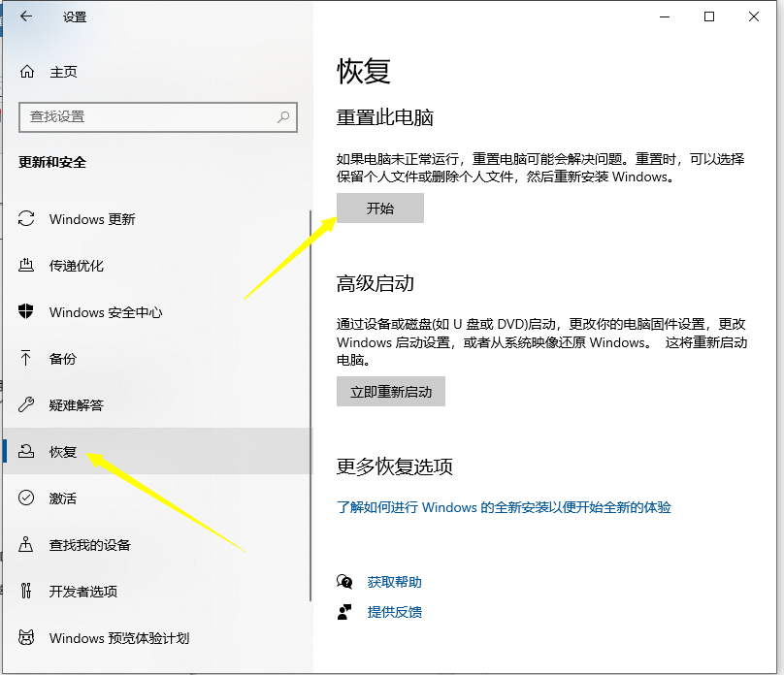Click the Find my device icon
The height and width of the screenshot is (675, 784).
click(x=27, y=545)
